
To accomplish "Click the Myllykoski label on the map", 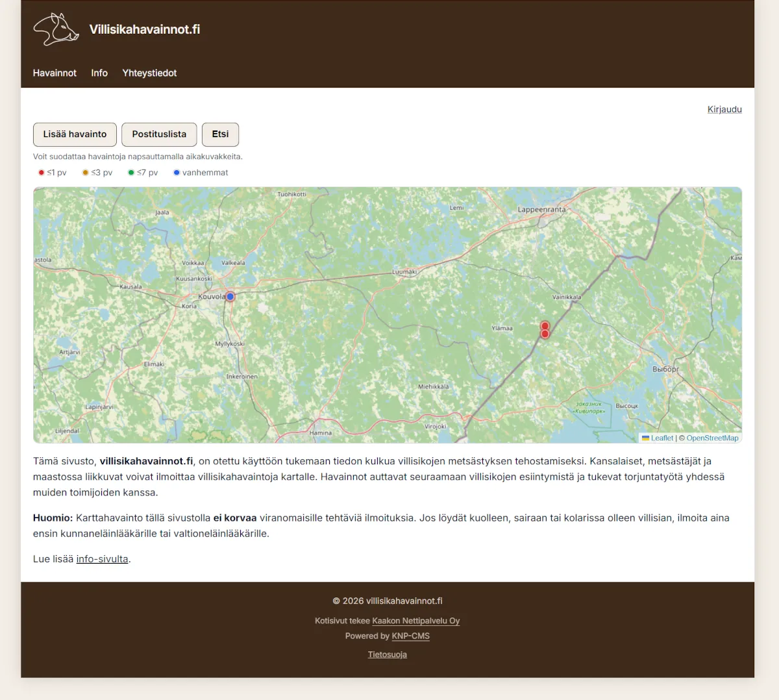I will pyautogui.click(x=230, y=344).
